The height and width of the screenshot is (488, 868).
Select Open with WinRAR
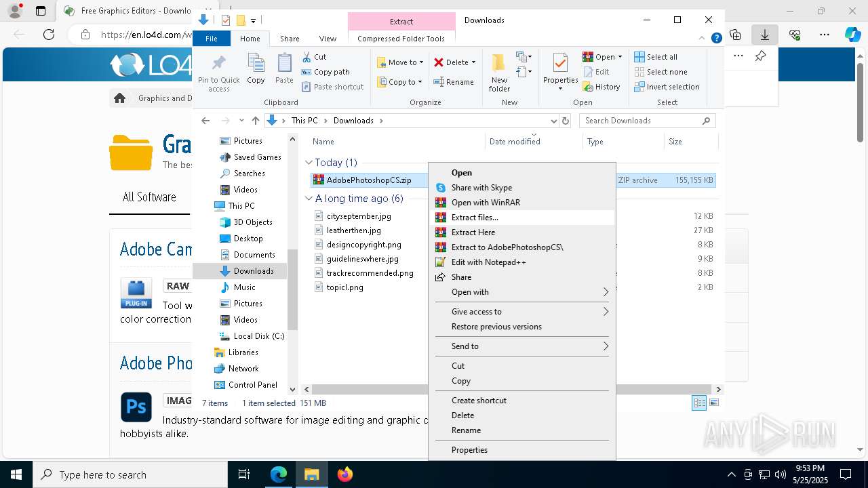(522, 203)
